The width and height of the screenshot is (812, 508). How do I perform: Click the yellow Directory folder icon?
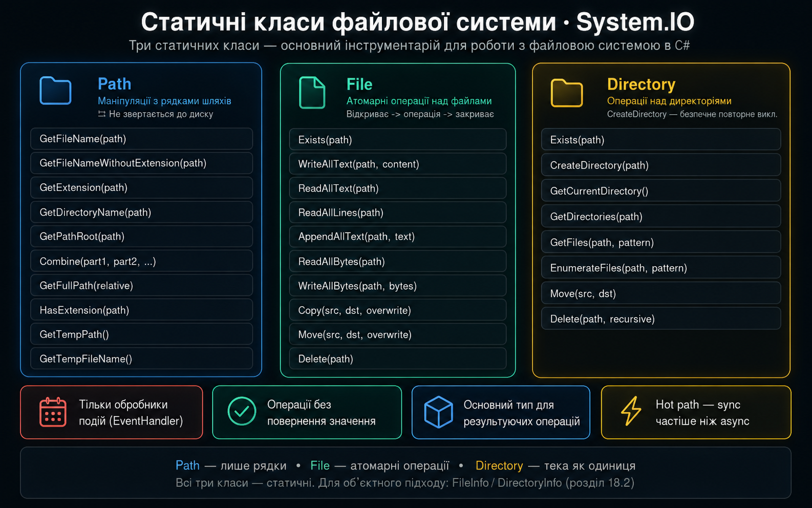tap(567, 93)
